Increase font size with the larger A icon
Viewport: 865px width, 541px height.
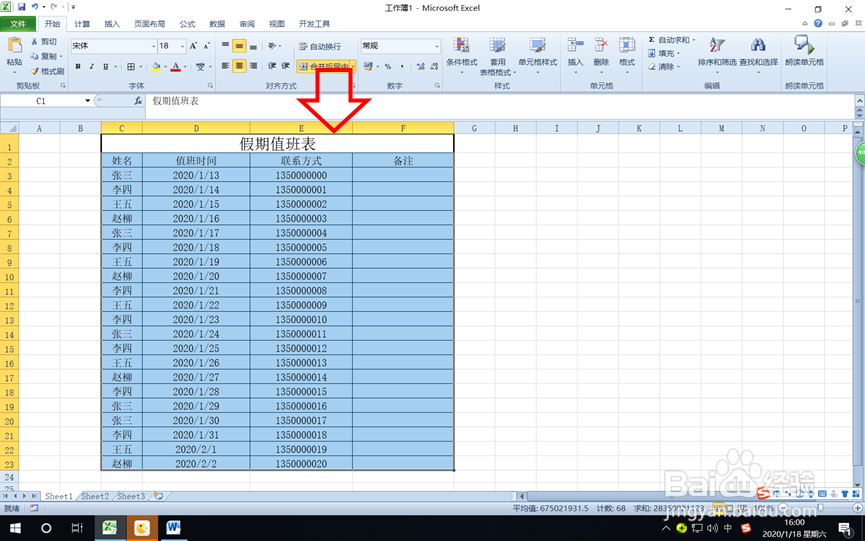[193, 46]
